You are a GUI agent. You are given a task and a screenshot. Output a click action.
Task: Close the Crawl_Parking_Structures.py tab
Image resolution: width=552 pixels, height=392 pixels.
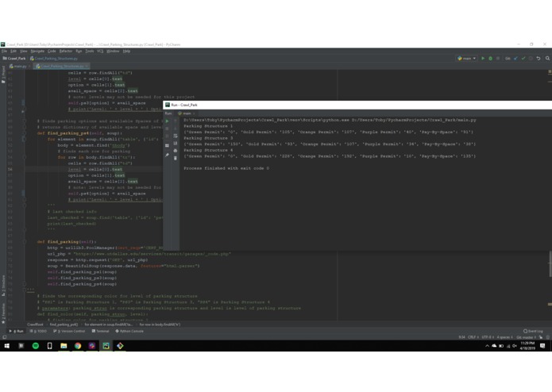click(x=87, y=66)
